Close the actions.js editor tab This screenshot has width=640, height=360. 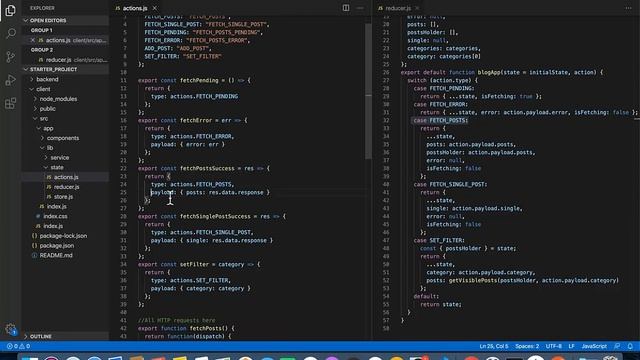click(155, 8)
